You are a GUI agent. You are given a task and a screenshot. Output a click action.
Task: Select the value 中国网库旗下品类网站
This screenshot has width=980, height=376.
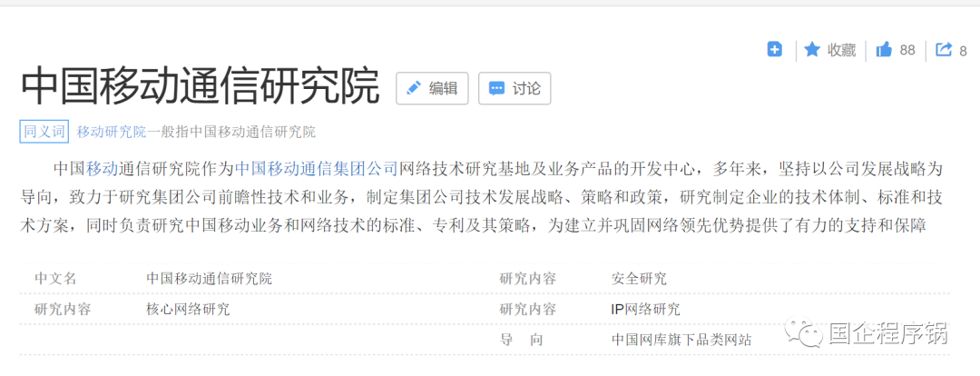[x=681, y=340]
